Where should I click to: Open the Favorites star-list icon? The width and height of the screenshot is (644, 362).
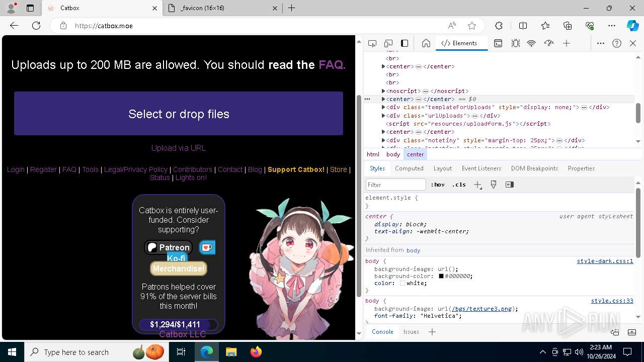(545, 26)
